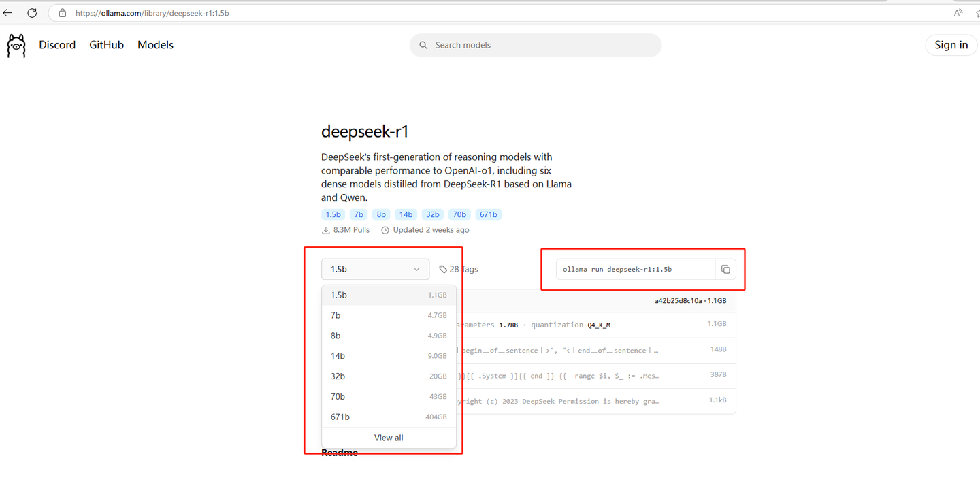The width and height of the screenshot is (980, 482).
Task: Click the browser back arrow
Action: (x=8, y=12)
